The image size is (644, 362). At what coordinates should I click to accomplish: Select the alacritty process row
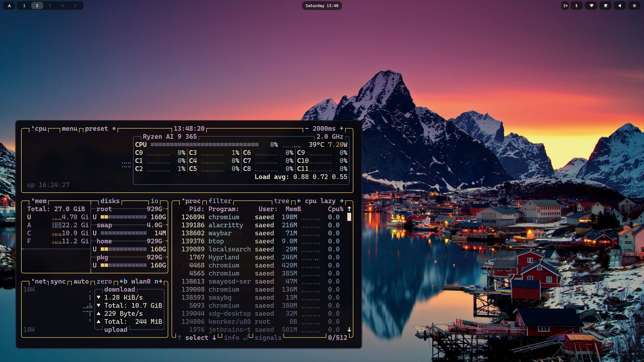point(225,225)
